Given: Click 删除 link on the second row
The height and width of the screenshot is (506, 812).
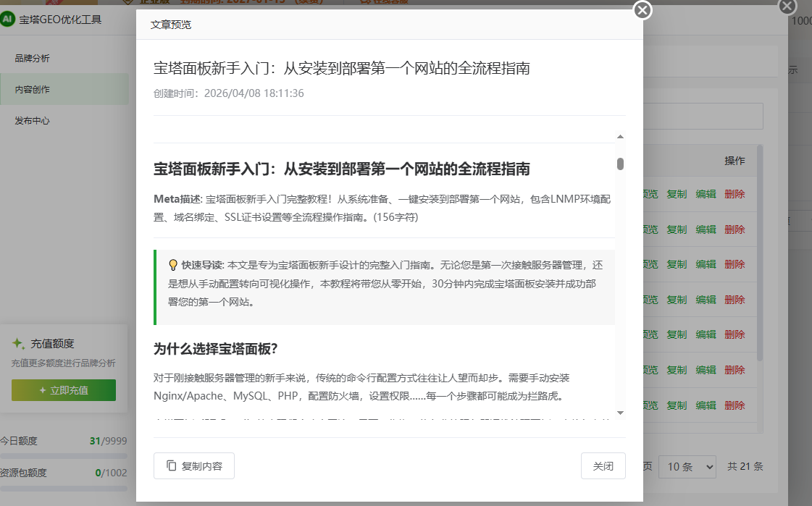Looking at the screenshot, I should tap(734, 229).
